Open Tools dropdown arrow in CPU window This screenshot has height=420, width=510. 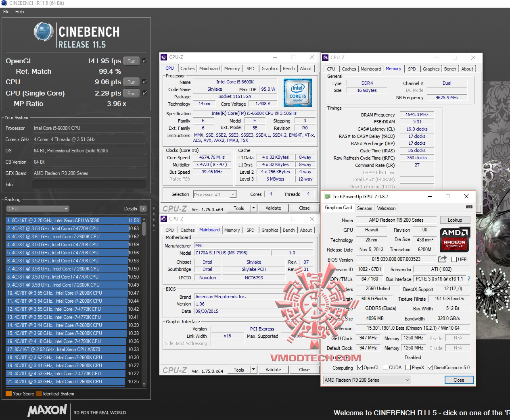tap(253, 208)
